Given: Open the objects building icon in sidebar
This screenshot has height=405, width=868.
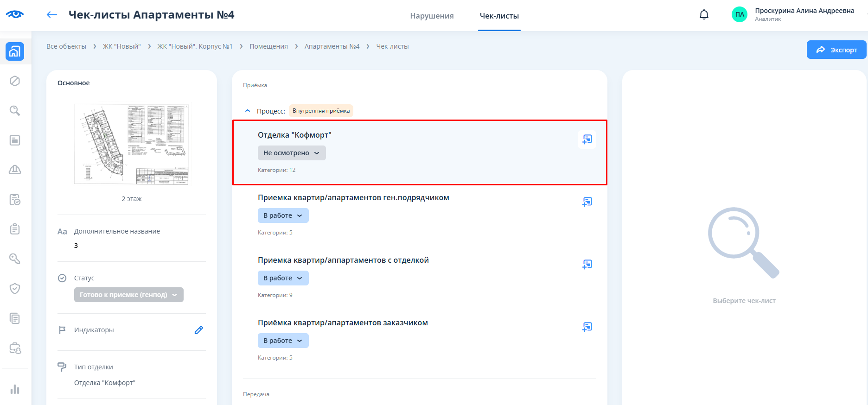Looking at the screenshot, I should (15, 51).
